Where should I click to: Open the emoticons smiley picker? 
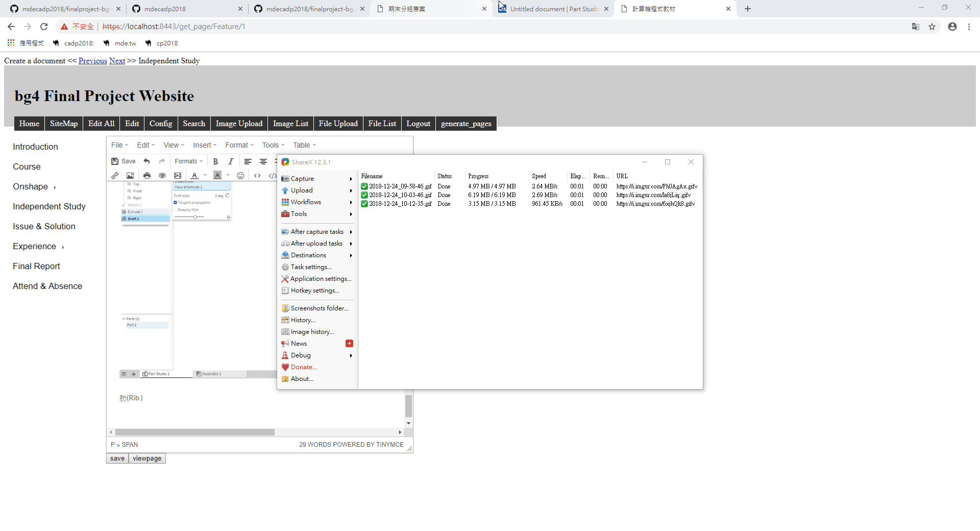pyautogui.click(x=240, y=176)
